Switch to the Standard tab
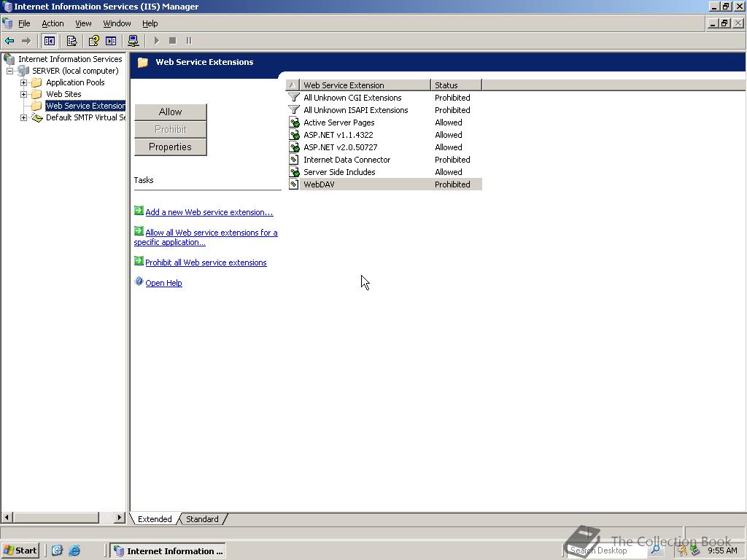 (x=202, y=519)
